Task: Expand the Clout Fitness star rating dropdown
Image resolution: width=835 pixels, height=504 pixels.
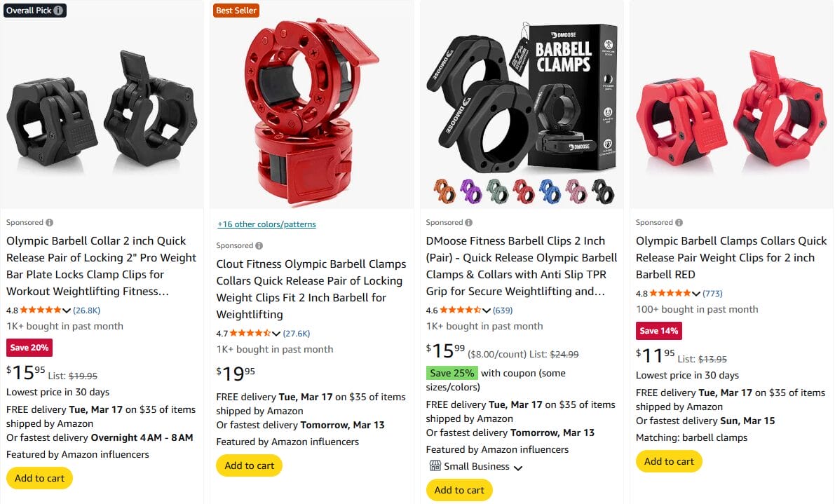Action: pyautogui.click(x=276, y=334)
